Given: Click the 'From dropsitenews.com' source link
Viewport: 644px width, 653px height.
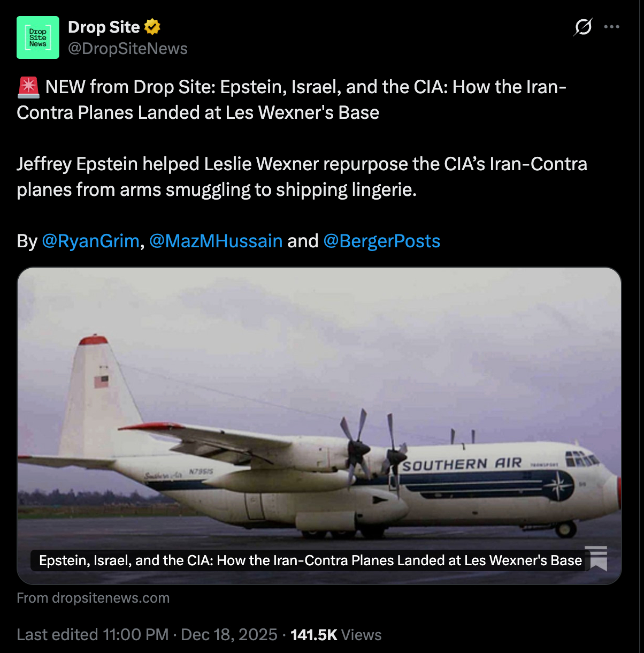Looking at the screenshot, I should 93,598.
